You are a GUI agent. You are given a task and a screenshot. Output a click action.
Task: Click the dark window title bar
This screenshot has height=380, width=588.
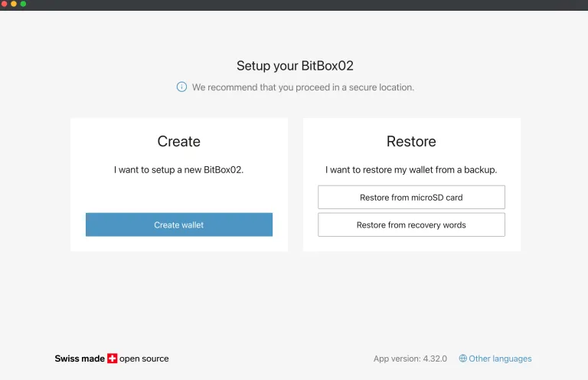(306, 5)
